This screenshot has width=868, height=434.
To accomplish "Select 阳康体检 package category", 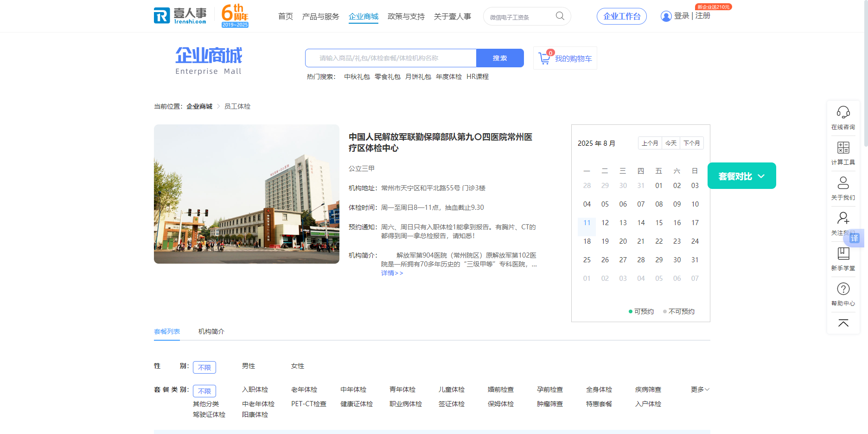I will pos(255,415).
